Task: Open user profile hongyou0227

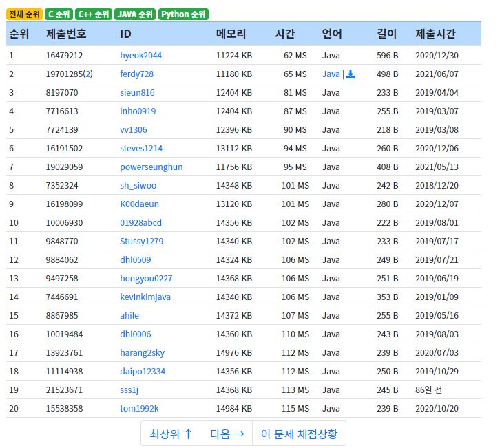Action: (146, 279)
